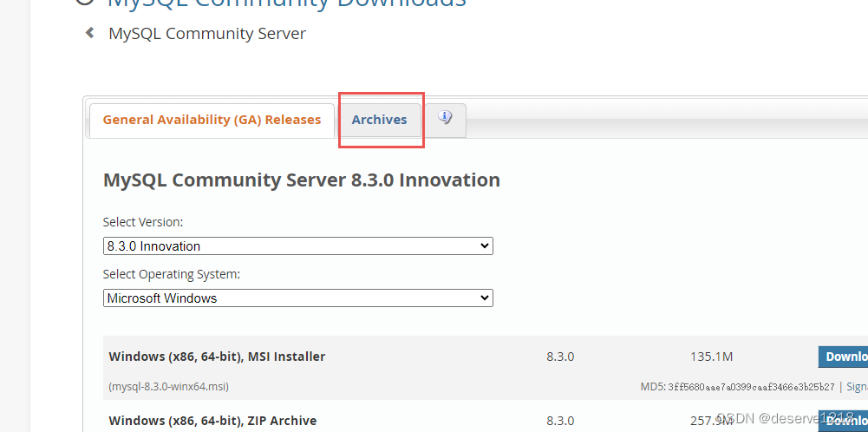Download the MSI Installer package
Image resolution: width=868 pixels, height=432 pixels.
coord(843,357)
